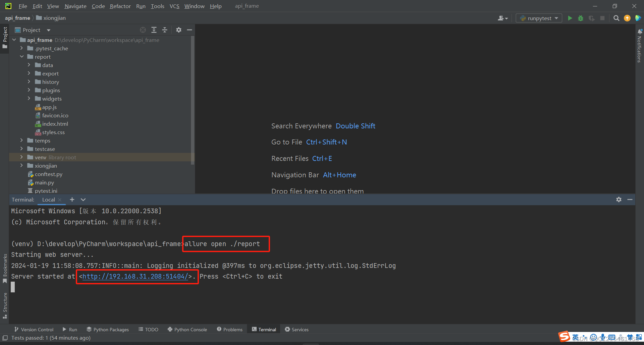The image size is (644, 345).
Task: Collapse all in Project tree
Action: coord(165,30)
